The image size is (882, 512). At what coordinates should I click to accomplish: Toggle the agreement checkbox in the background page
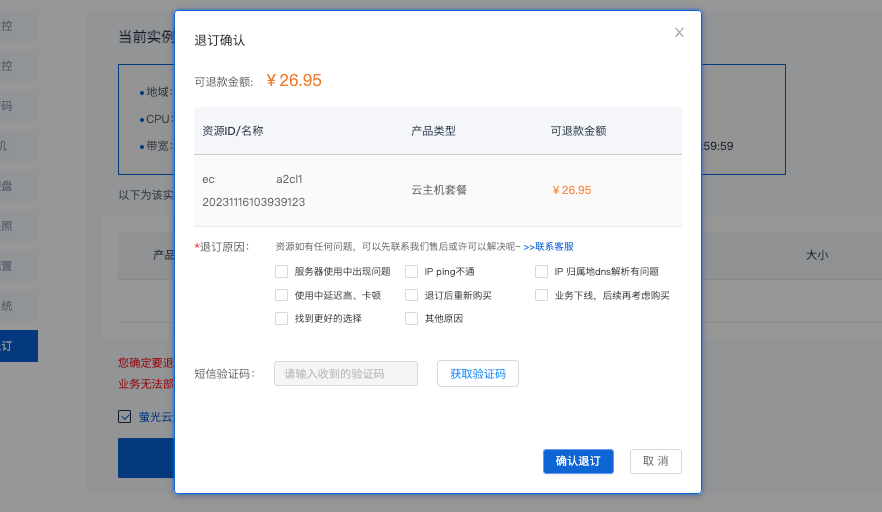(x=125, y=416)
